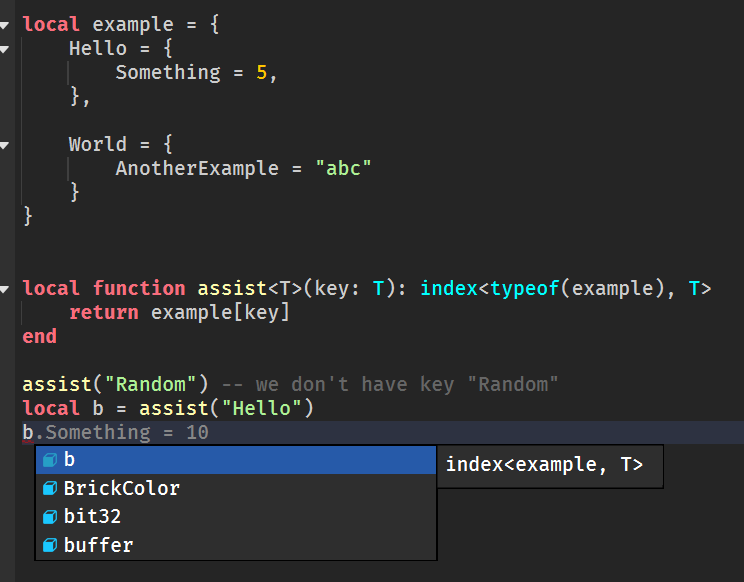Click 'example[key]' expression
The image size is (744, 582).
tap(220, 313)
